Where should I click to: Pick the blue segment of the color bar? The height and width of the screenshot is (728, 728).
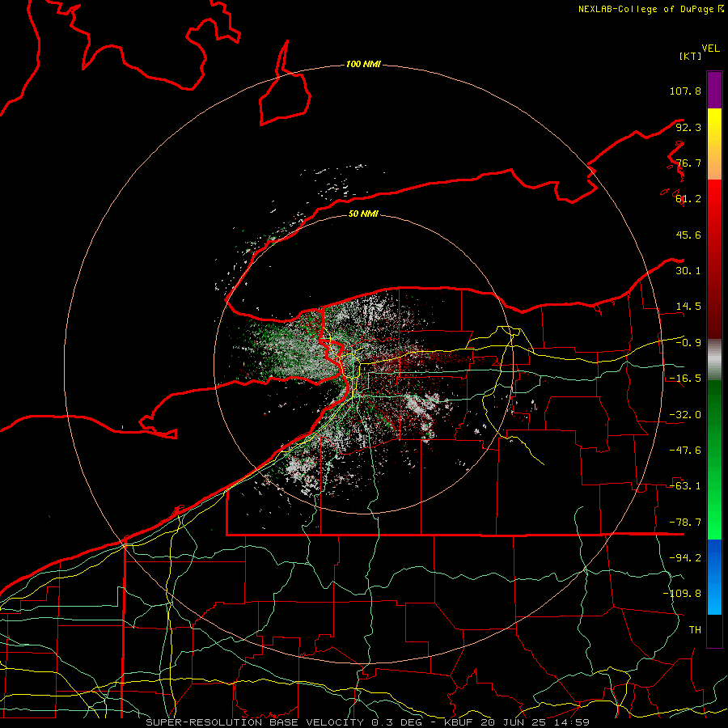tap(714, 577)
